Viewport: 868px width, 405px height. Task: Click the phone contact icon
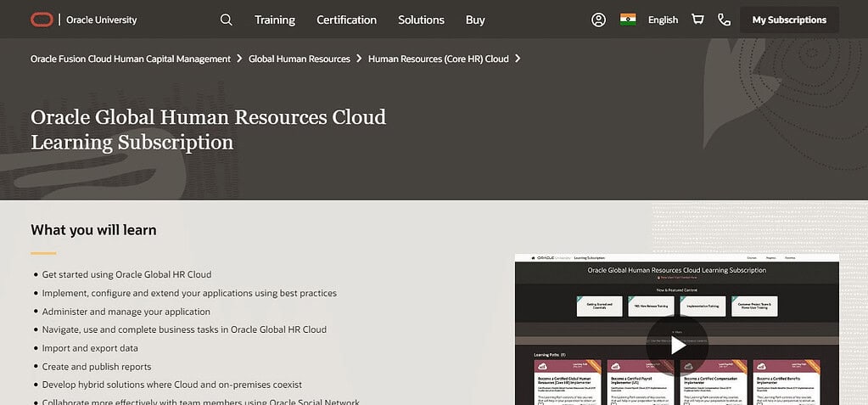[x=724, y=20]
